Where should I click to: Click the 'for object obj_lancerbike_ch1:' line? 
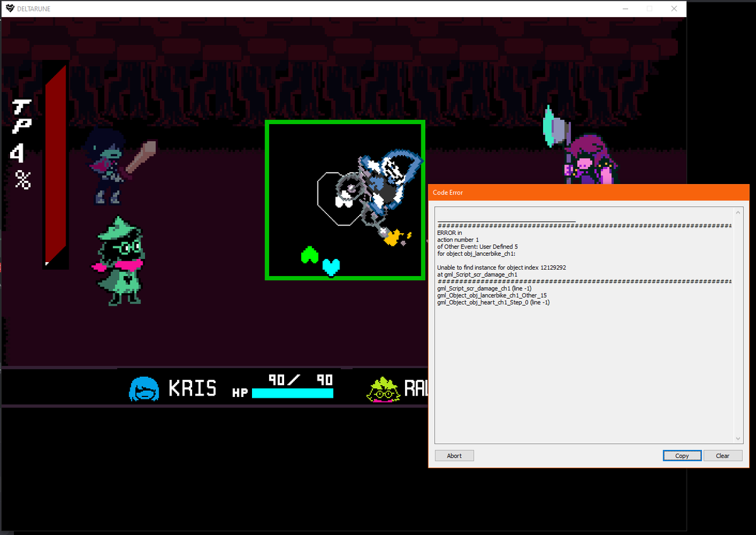click(476, 254)
